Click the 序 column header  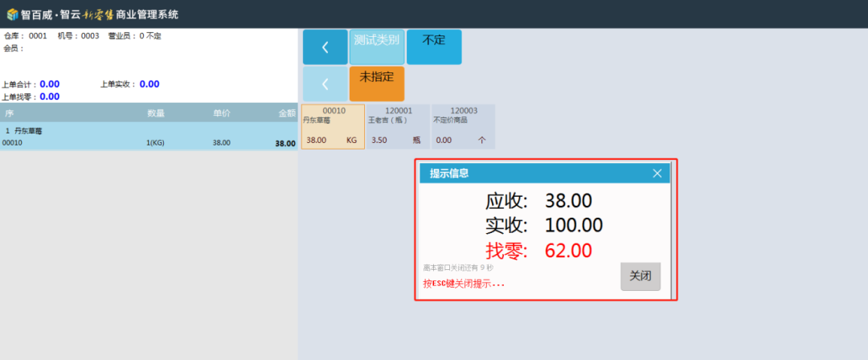[x=9, y=113]
